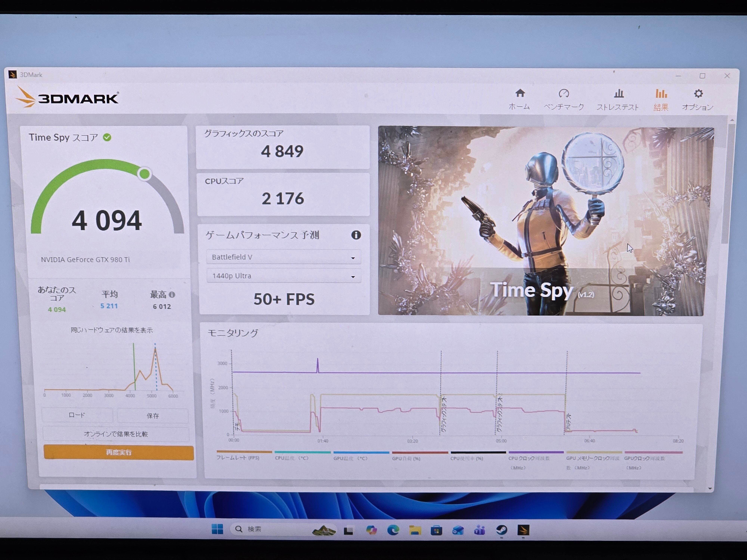
Task: Open the Battlefield V game dropdown
Action: click(283, 257)
